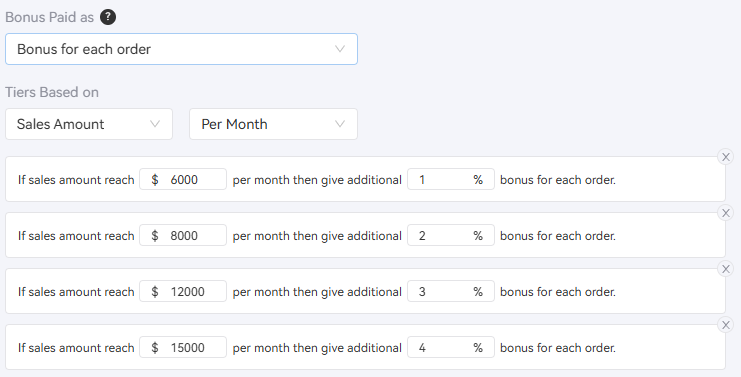Edit the $6000 sales amount field
Screen dimensions: 741x377
(x=183, y=180)
